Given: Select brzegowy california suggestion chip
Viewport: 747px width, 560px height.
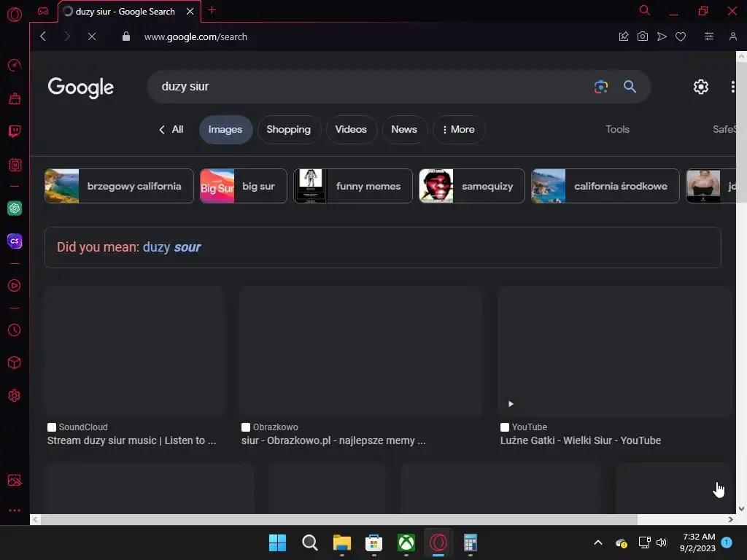Looking at the screenshot, I should tap(119, 186).
